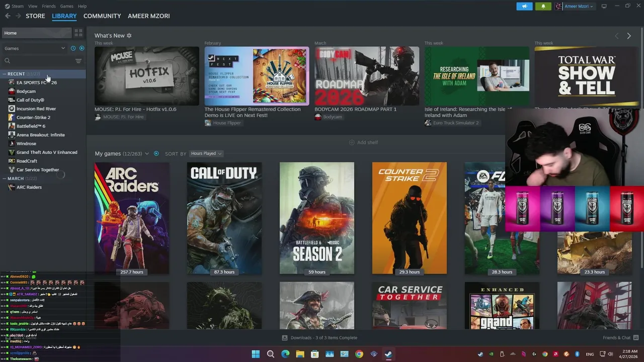Open MOUSE: P.I. For Hire hotfix news
Image resolution: width=644 pixels, height=362 pixels.
[x=146, y=76]
